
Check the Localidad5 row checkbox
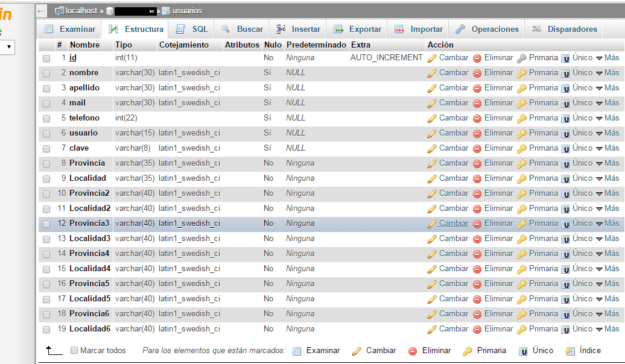(46, 300)
